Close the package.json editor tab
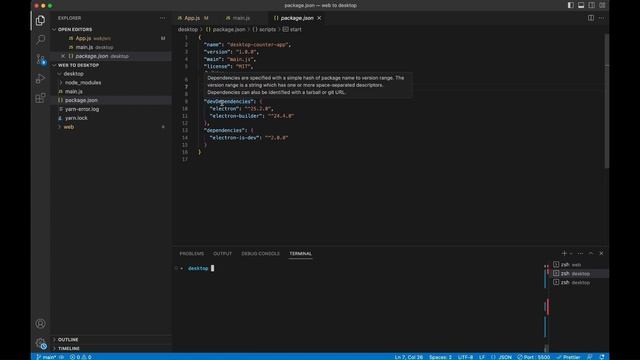Viewport: 640px width, 360px height. pyautogui.click(x=319, y=18)
